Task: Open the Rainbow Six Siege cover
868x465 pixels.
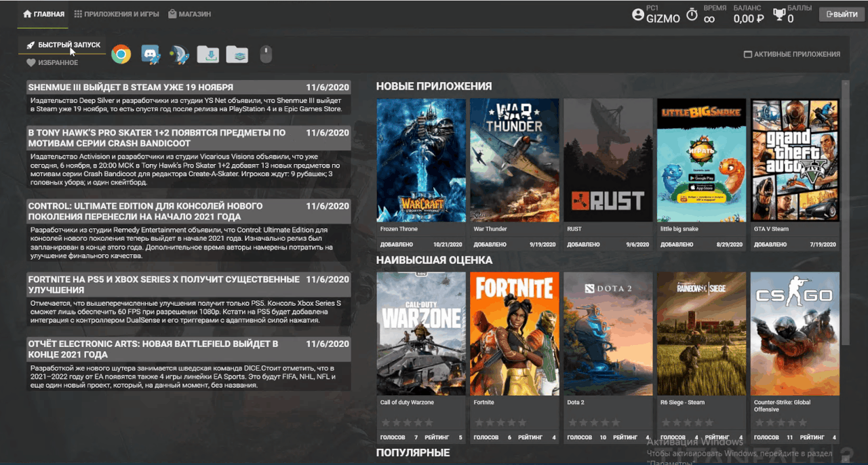Action: 702,333
